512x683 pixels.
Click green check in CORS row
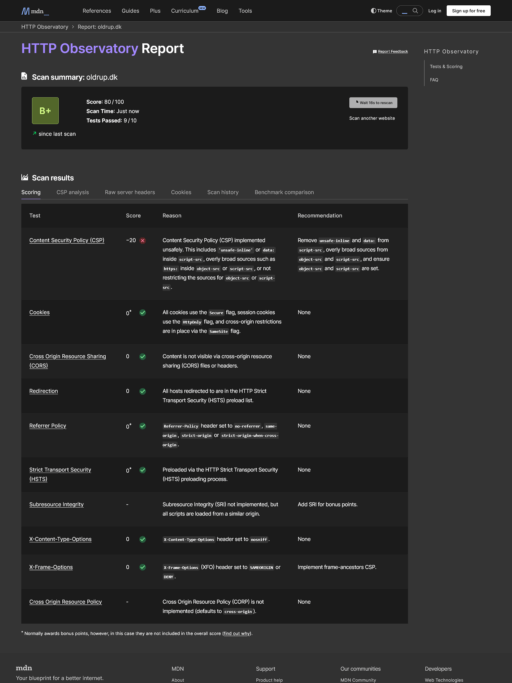point(142,357)
